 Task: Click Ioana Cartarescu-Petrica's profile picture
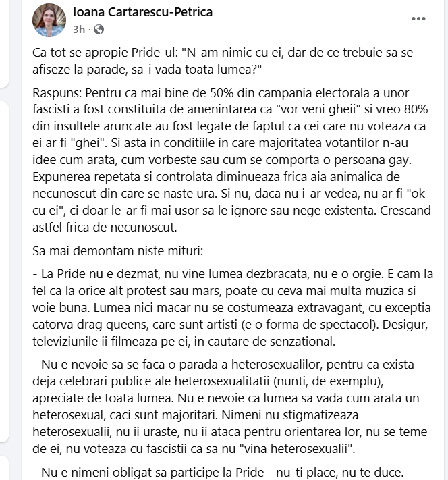49,20
